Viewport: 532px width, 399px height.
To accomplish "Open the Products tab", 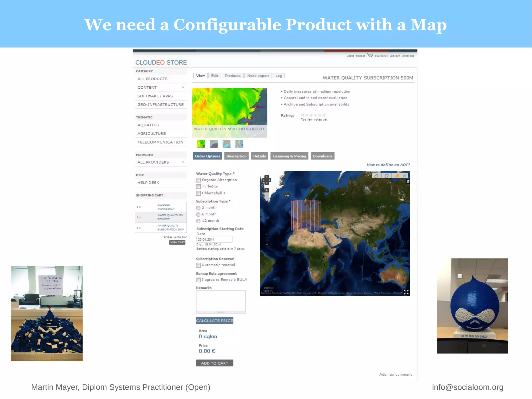I will coord(232,76).
